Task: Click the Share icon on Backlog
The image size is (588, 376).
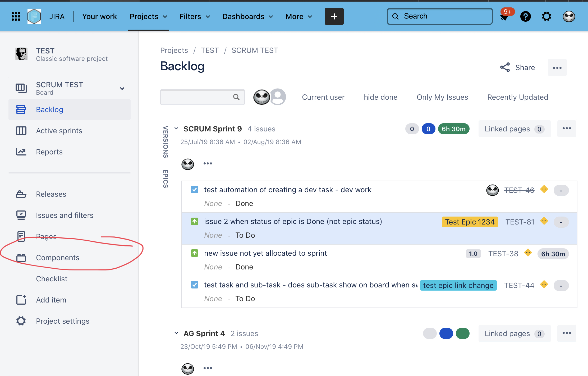Action: tap(505, 67)
